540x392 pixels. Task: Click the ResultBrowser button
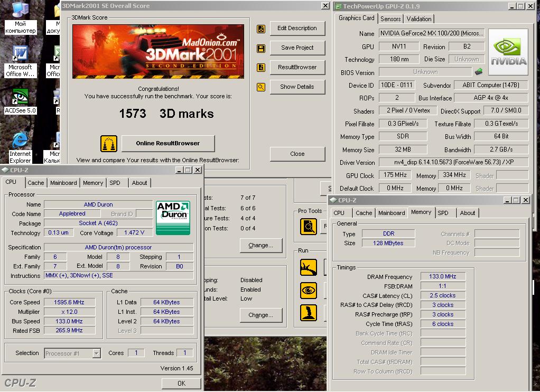coord(297,67)
